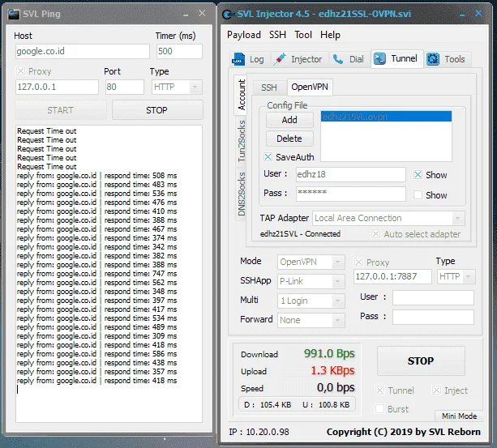The image size is (497, 448).
Task: Click the START button in SVL Ping
Action: 61,110
